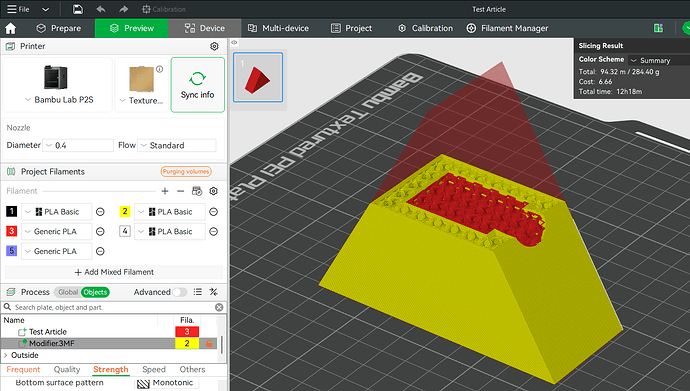
Task: Open filament 4 PLA Basic dropdown
Action: tap(170, 231)
